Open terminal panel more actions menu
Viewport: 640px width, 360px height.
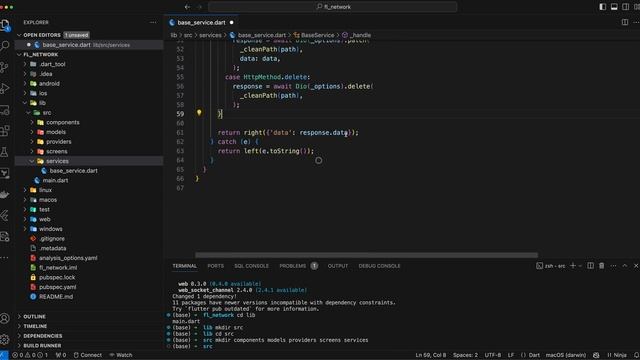pyautogui.click(x=613, y=266)
